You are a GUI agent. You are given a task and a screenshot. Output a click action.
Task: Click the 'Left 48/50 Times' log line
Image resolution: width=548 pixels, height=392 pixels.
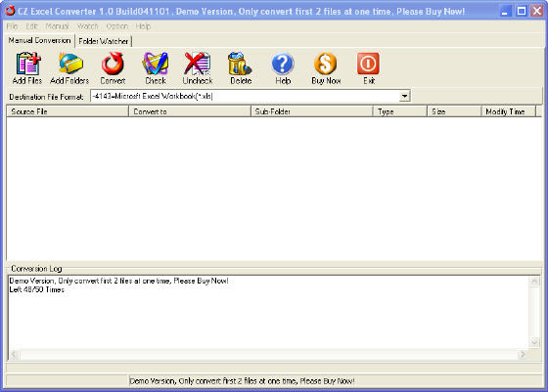(x=37, y=289)
